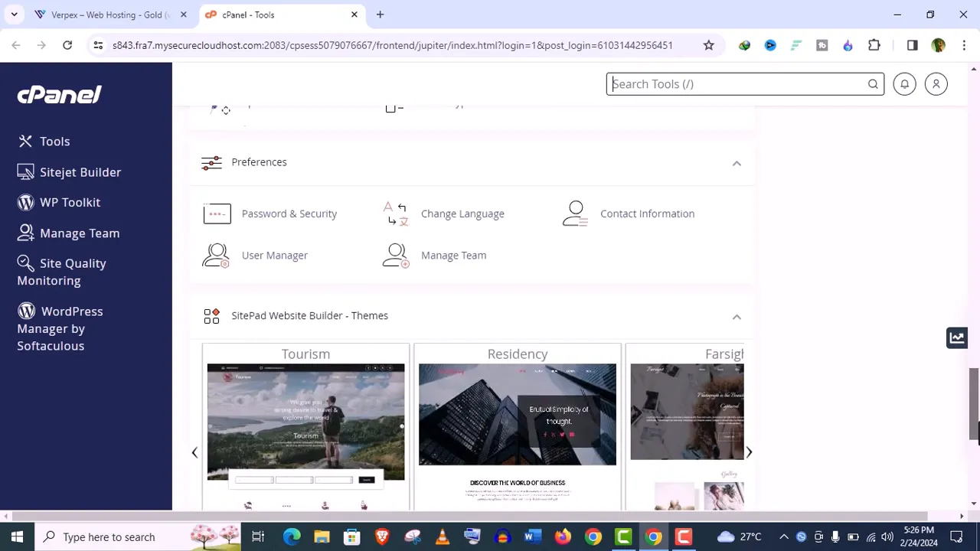The image size is (980, 551).
Task: Open the Chrome profile avatar
Action: [938, 45]
